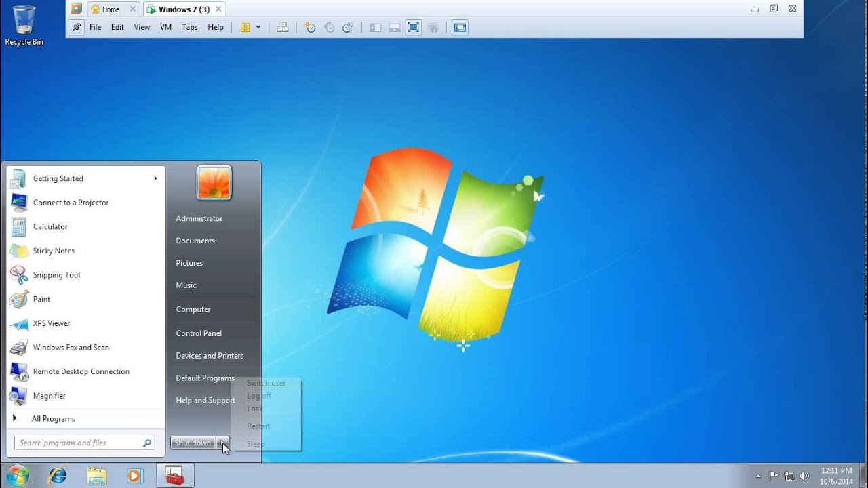
Task: Click the Unity mode icon
Action: (x=433, y=27)
